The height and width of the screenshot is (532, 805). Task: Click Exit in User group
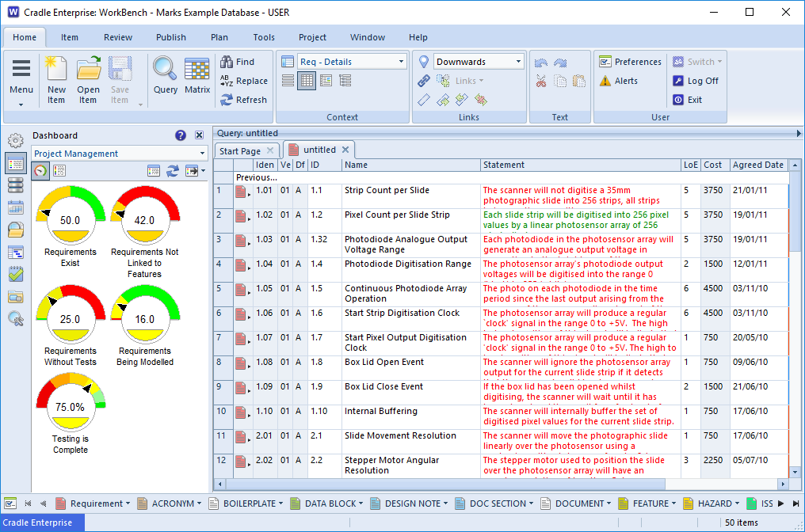point(688,100)
